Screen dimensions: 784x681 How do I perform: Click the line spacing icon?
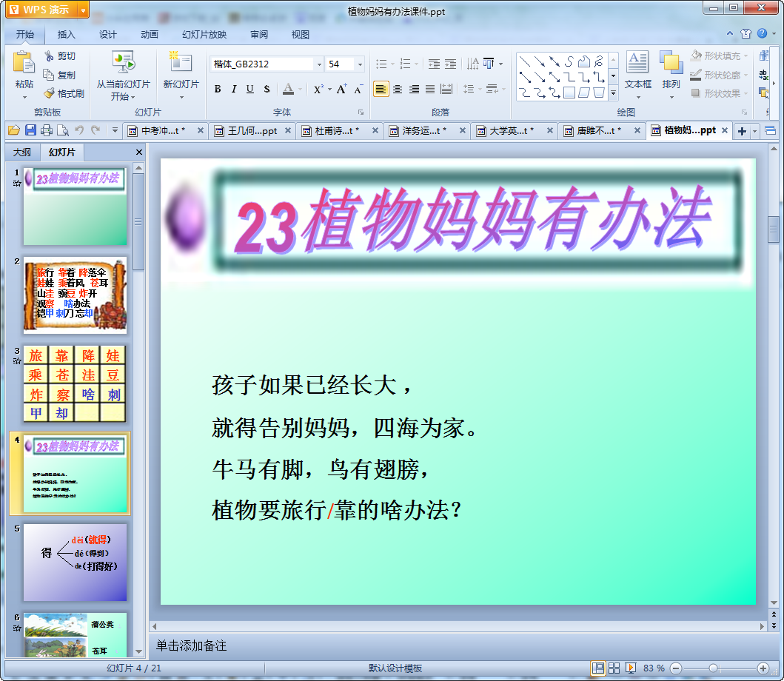tap(468, 89)
